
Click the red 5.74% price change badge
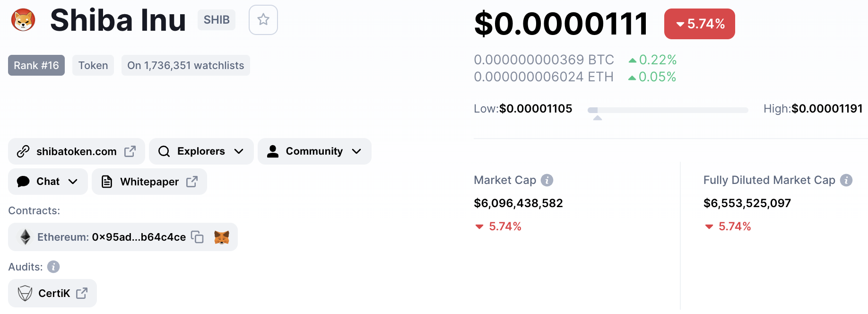(700, 24)
